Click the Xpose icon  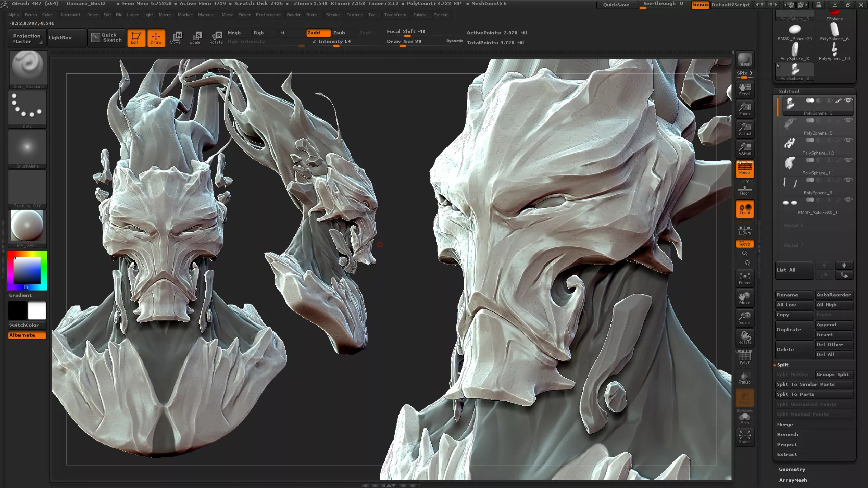745,437
